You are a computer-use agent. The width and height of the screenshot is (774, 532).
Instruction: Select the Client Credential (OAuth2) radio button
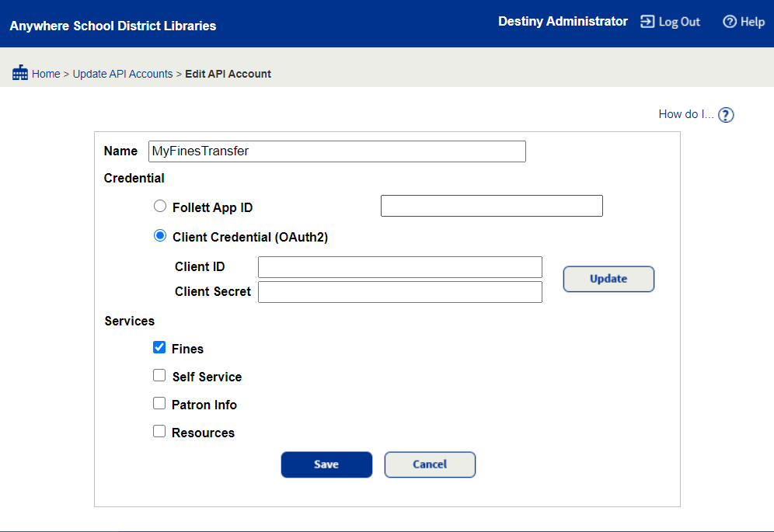tap(160, 235)
